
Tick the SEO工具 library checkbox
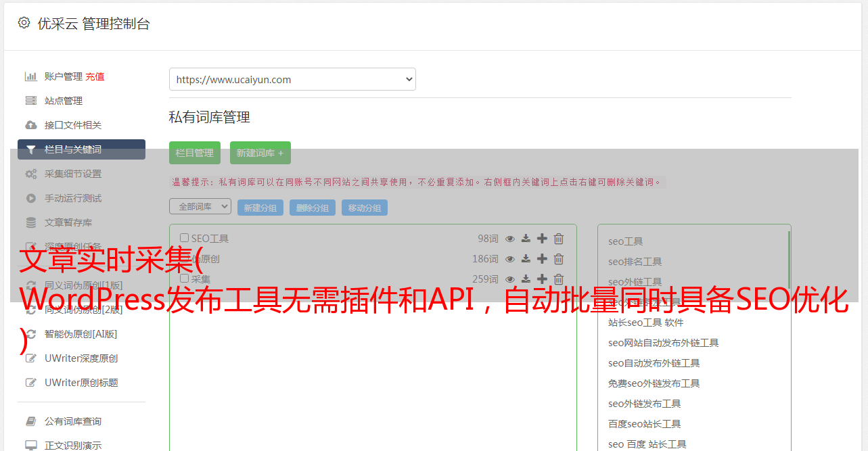click(184, 238)
